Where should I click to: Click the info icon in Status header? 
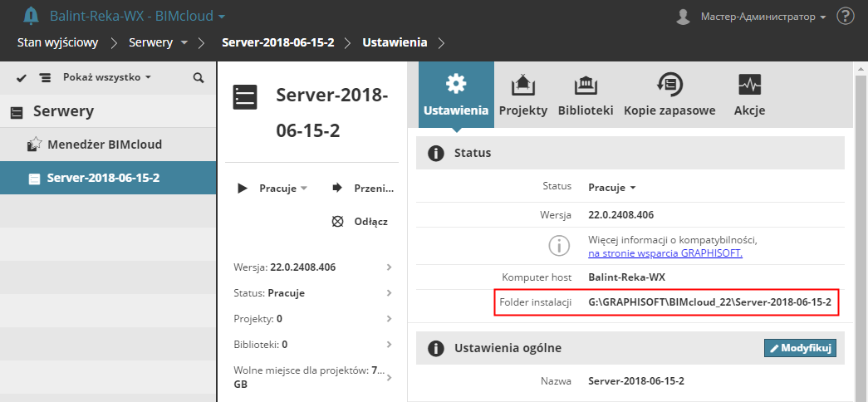pyautogui.click(x=436, y=153)
